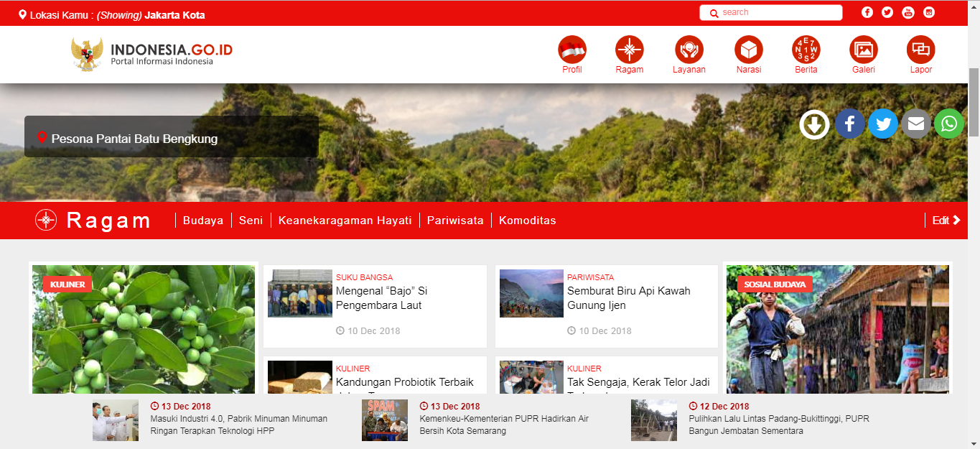Open the Profil icon in navigation
Image resolution: width=980 pixels, height=449 pixels.
click(572, 50)
